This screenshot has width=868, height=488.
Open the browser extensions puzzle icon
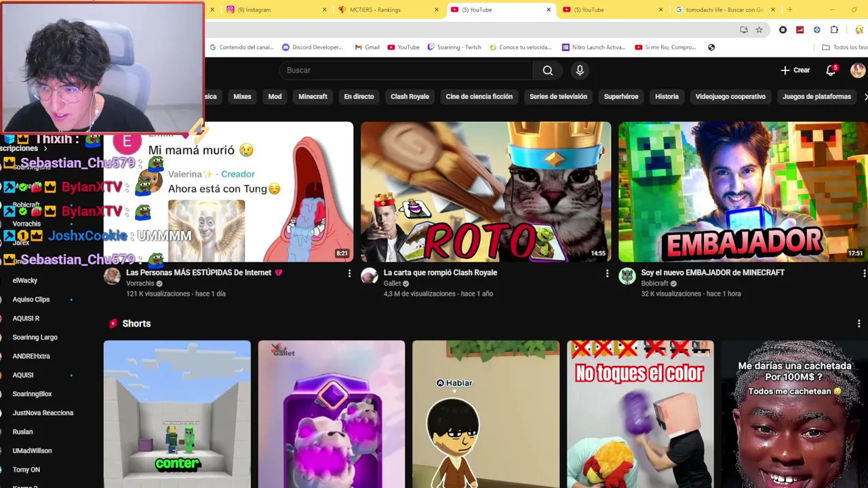pos(834,30)
